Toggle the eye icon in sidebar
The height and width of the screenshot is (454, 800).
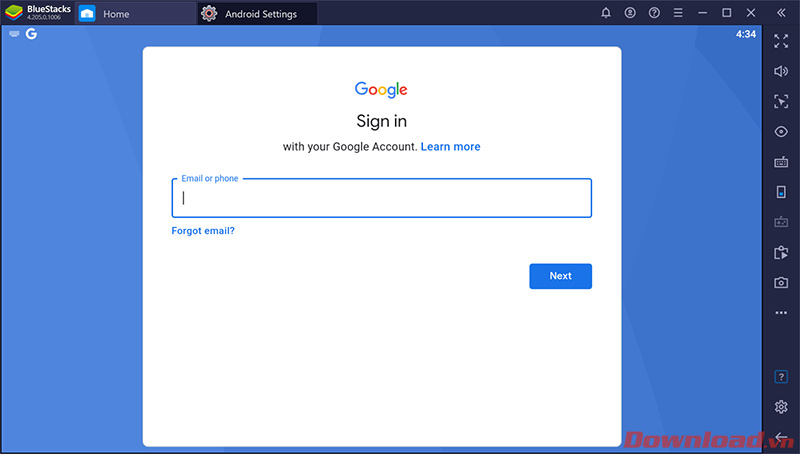(781, 132)
